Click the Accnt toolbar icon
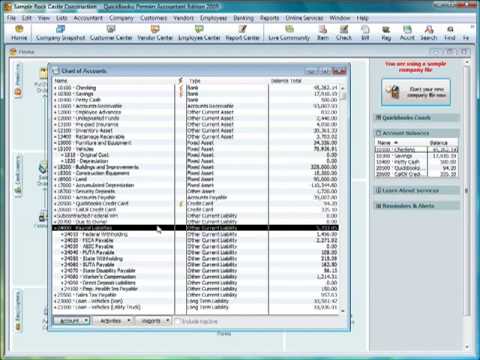Screen dimensions: 480x360 (407, 33)
